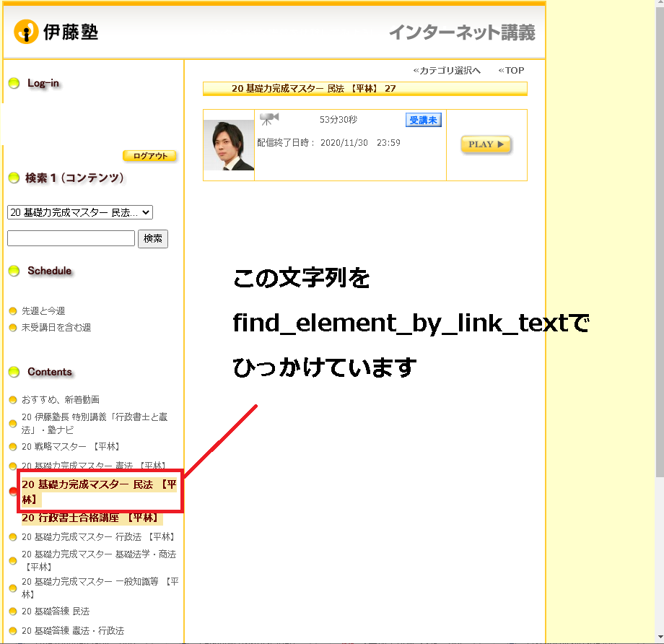Click the circle icon beside Schedule heading

[x=14, y=271]
